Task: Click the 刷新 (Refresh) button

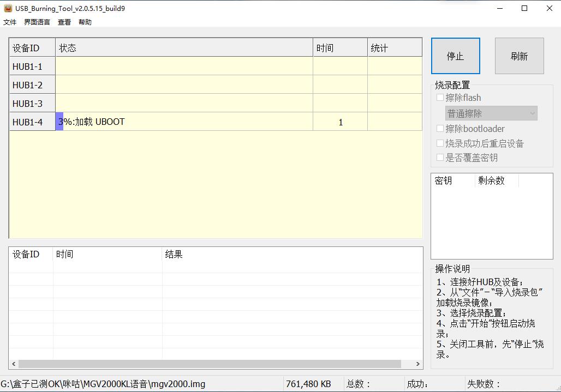Action: tap(519, 56)
